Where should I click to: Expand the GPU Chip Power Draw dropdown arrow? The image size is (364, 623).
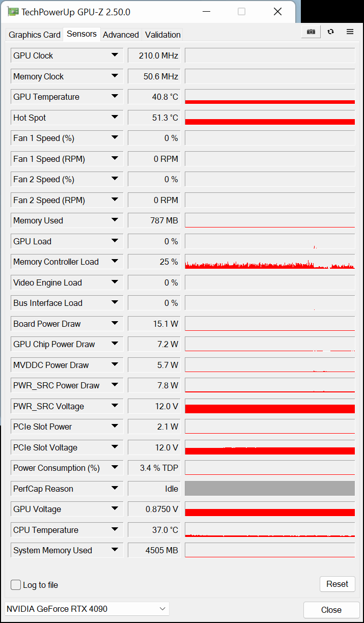tap(115, 344)
